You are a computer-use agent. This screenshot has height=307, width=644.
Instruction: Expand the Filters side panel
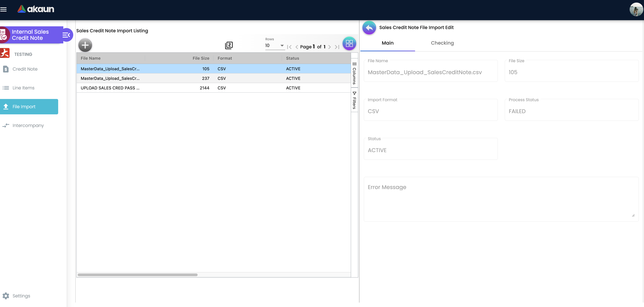[354, 100]
